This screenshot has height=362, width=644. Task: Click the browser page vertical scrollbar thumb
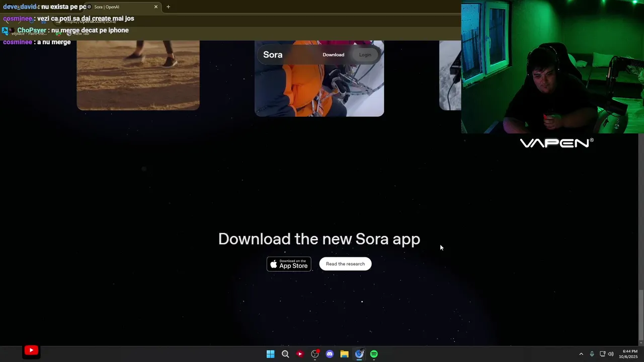[x=640, y=315]
